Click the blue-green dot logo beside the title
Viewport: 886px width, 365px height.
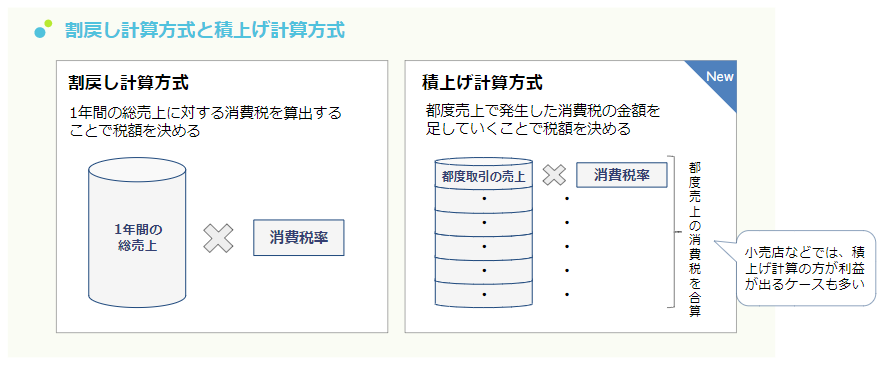pos(42,29)
